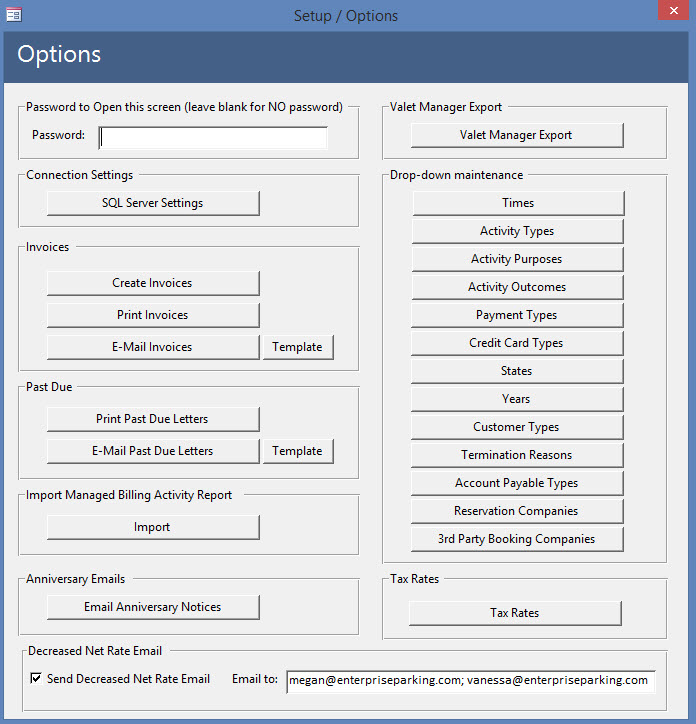Open Template next to E-Mail Past Due Letters
696x724 pixels.
[x=298, y=451]
